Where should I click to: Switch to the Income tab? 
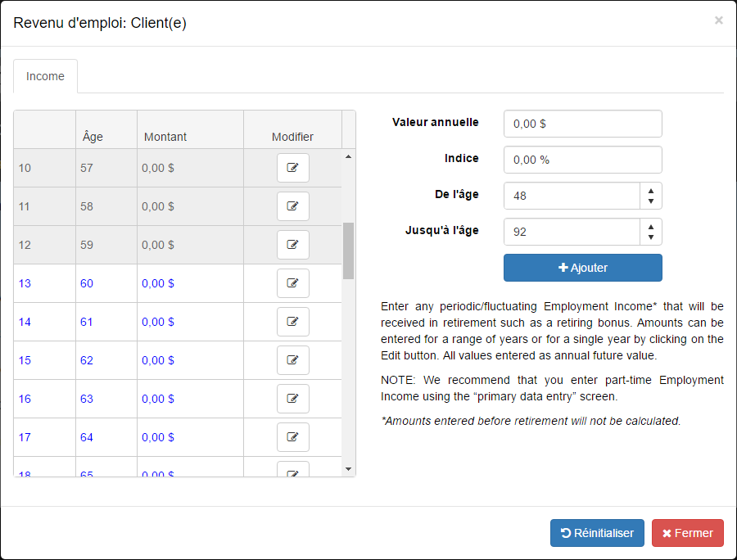[x=45, y=76]
